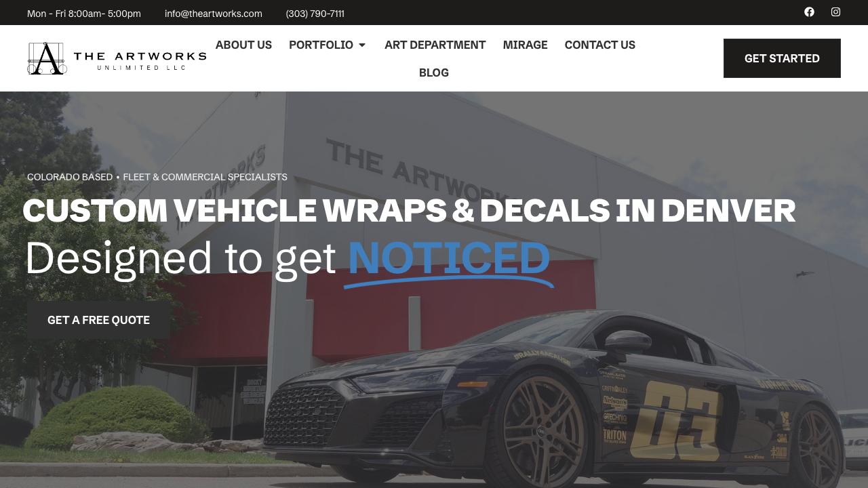Viewport: 868px width, 488px height.
Task: Click the Get a Free Quote button
Action: coord(98,320)
